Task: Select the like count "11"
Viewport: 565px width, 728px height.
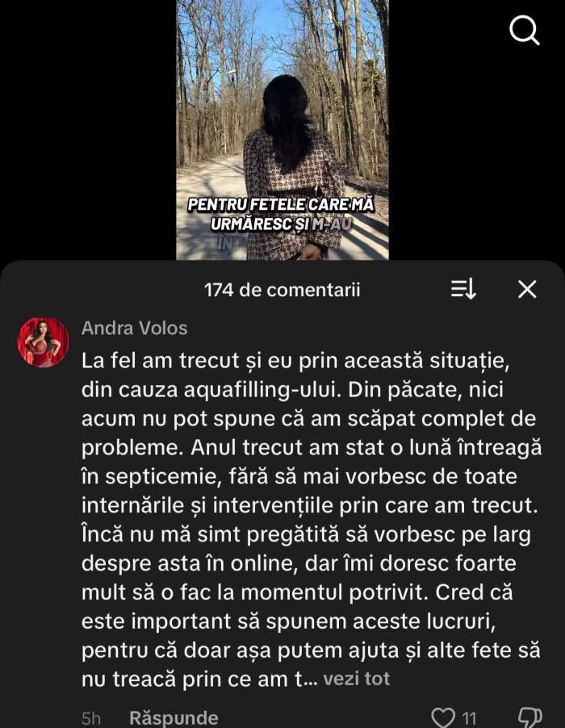Action: [469, 718]
